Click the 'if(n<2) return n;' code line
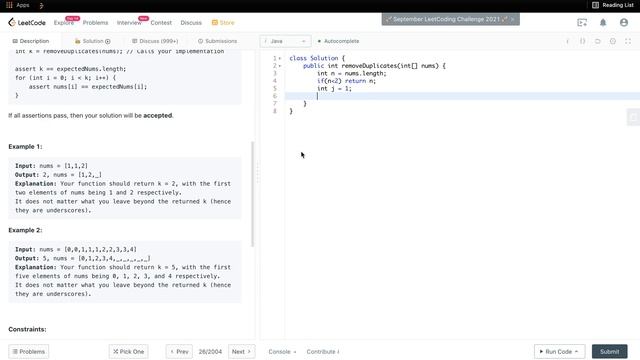Viewport: 640px width, 360px height. (347, 81)
